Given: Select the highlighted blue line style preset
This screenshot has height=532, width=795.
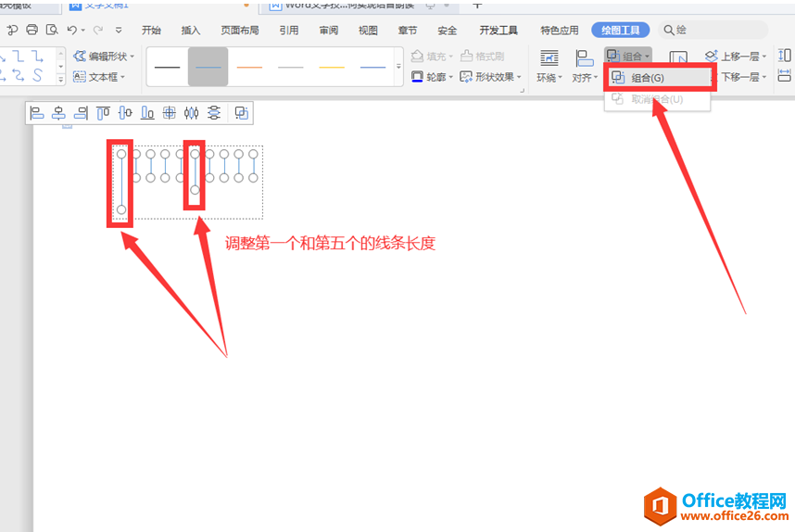Looking at the screenshot, I should [x=208, y=67].
